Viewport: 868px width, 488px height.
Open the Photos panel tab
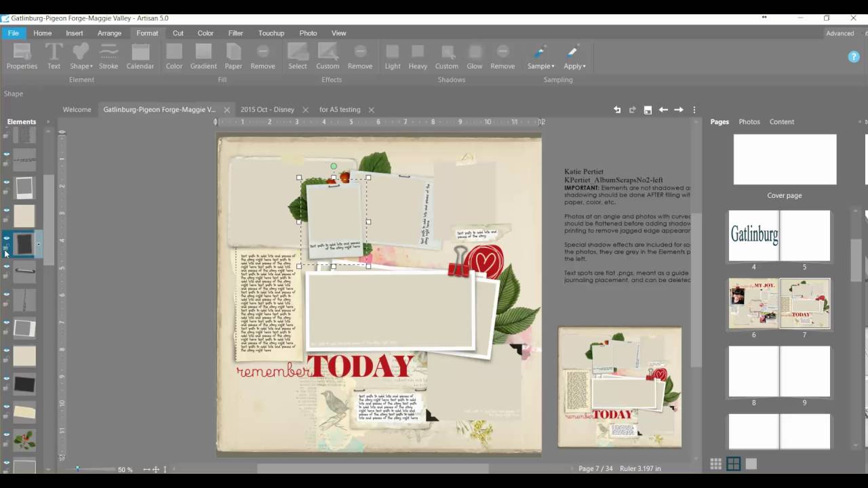click(749, 122)
